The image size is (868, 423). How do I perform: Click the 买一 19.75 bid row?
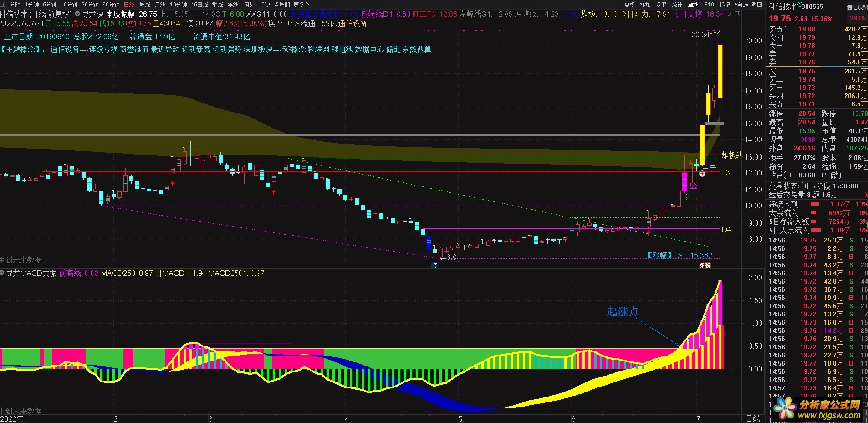(818, 71)
